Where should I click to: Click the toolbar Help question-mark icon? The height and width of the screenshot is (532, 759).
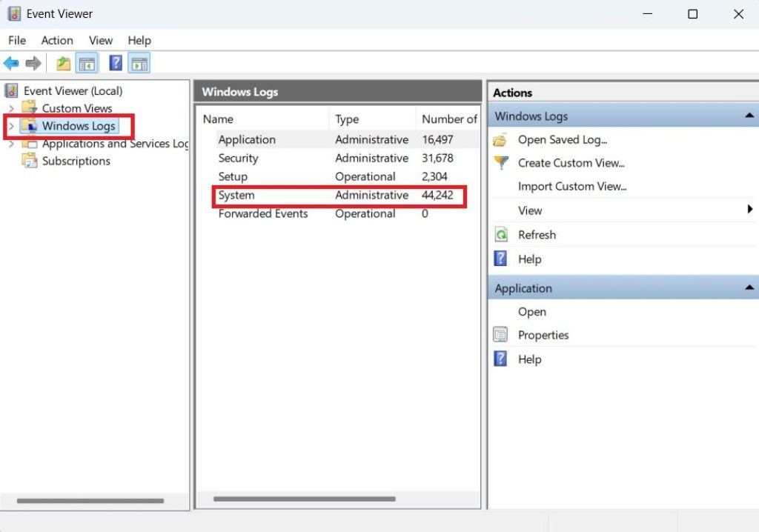[116, 63]
